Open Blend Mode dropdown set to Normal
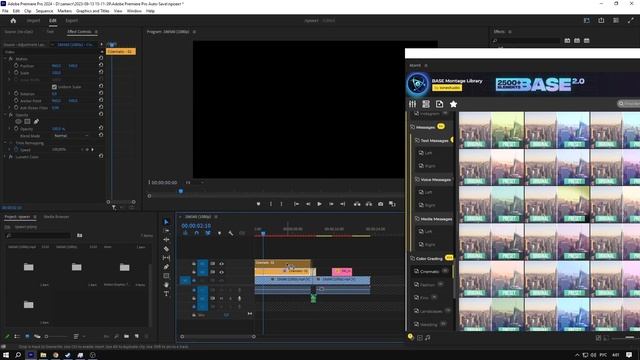This screenshot has height=360, width=640. pyautogui.click(x=71, y=136)
